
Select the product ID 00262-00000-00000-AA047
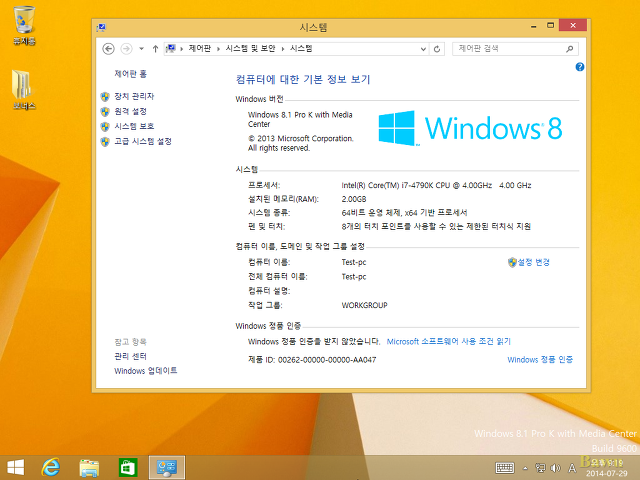coord(327,360)
